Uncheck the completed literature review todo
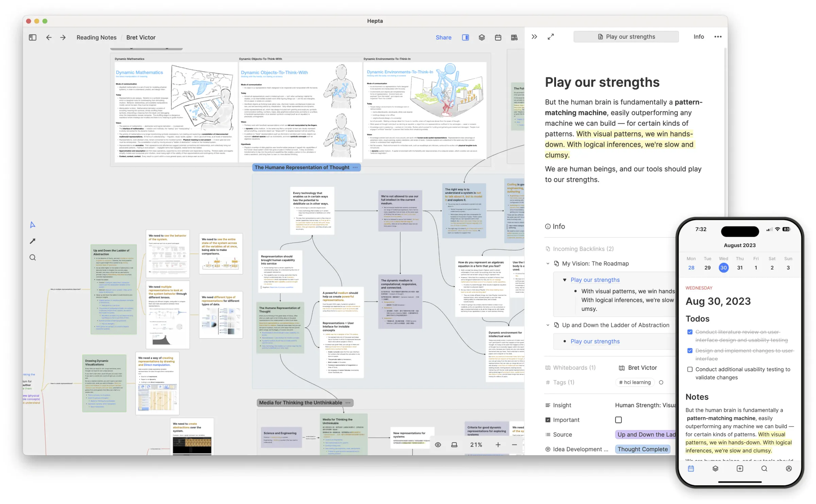 [690, 332]
